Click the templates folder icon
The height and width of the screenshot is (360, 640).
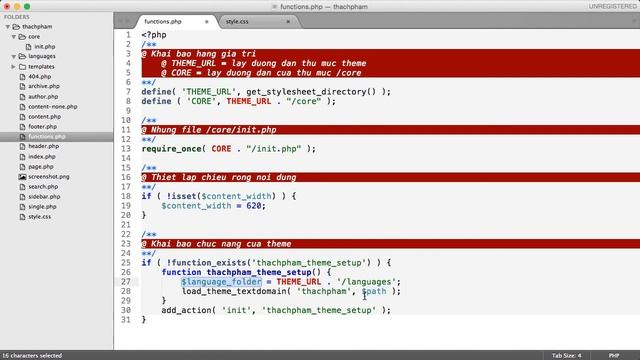pos(22,67)
